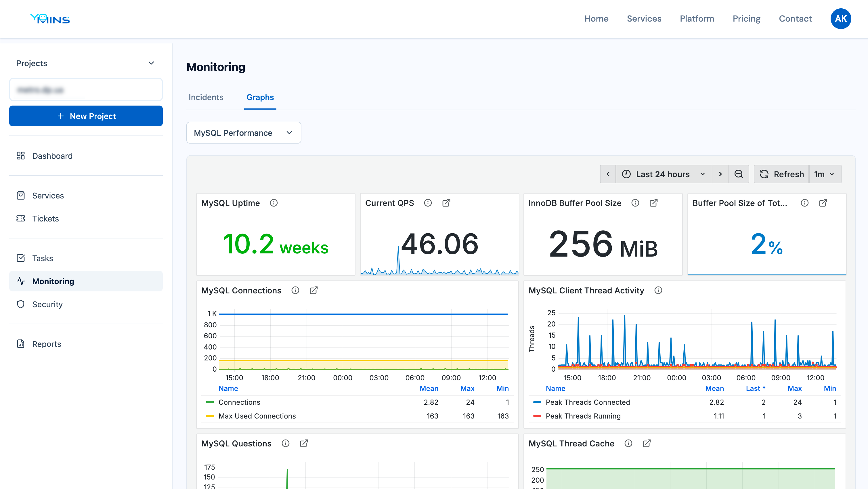Click the info icon on MySQL Client Thread Activity

658,290
